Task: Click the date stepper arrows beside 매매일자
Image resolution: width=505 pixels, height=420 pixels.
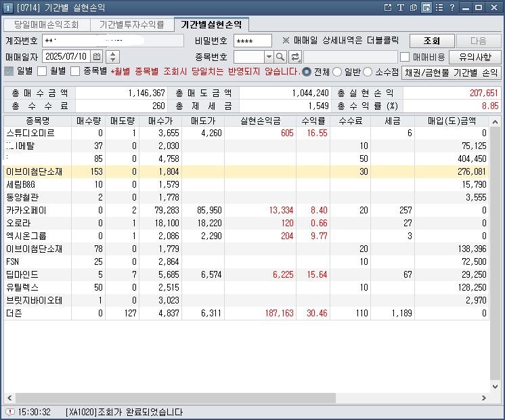Action: 113,57
